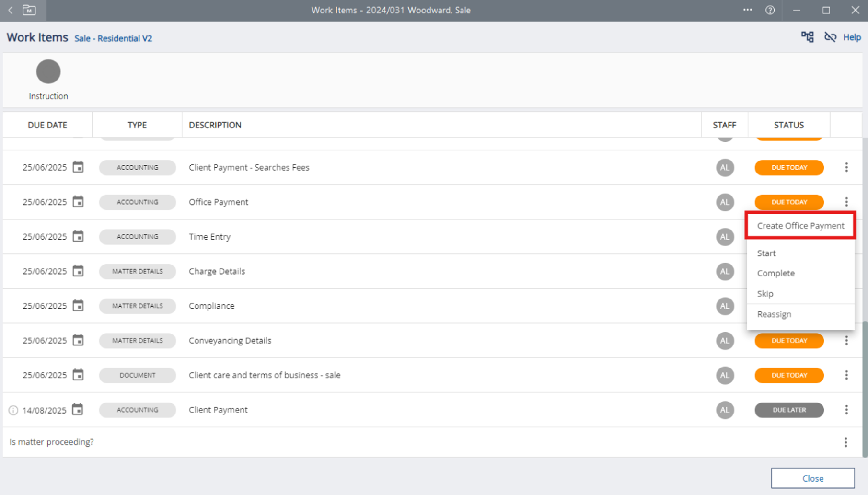This screenshot has width=868, height=495.
Task: Click the ellipsis icon in title bar
Action: click(x=747, y=10)
